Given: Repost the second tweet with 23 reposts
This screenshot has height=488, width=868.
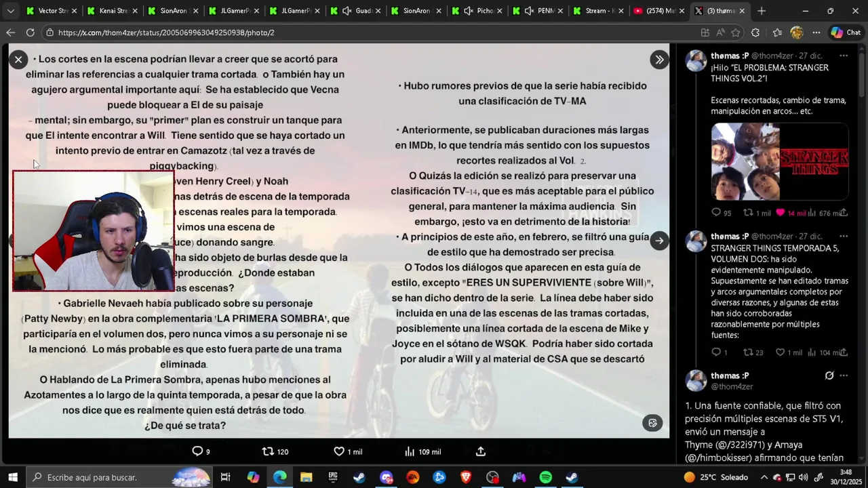Looking at the screenshot, I should [753, 352].
